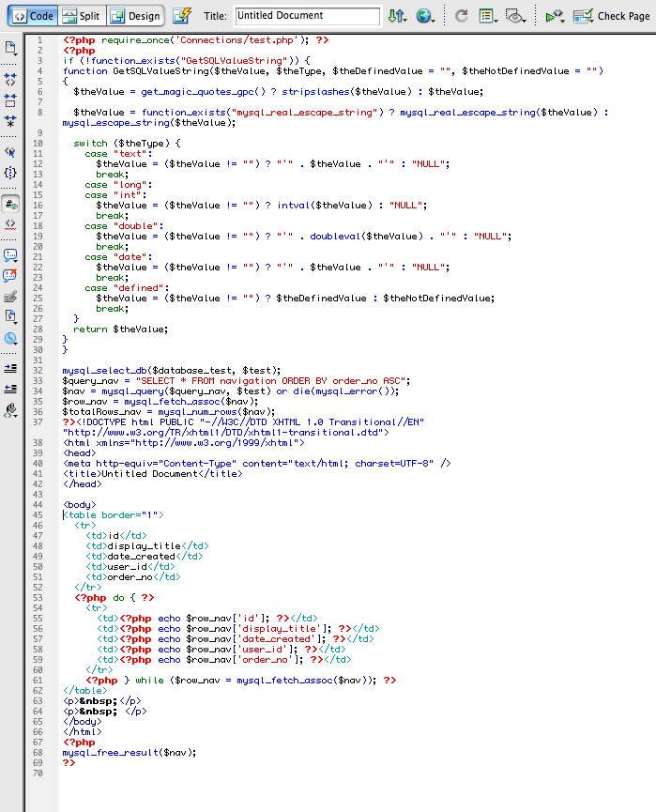Image resolution: width=656 pixels, height=812 pixels.
Task: Edit the document Title field
Action: click(x=307, y=16)
